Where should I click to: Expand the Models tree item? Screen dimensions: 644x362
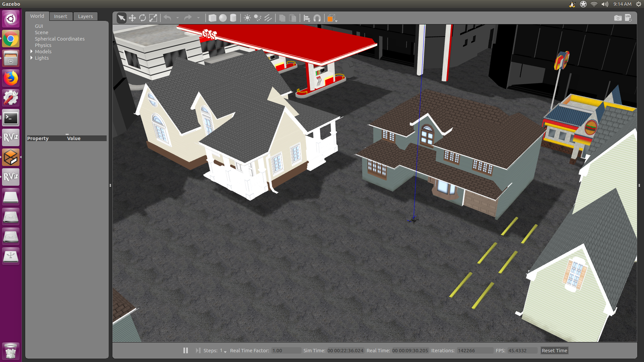point(32,51)
